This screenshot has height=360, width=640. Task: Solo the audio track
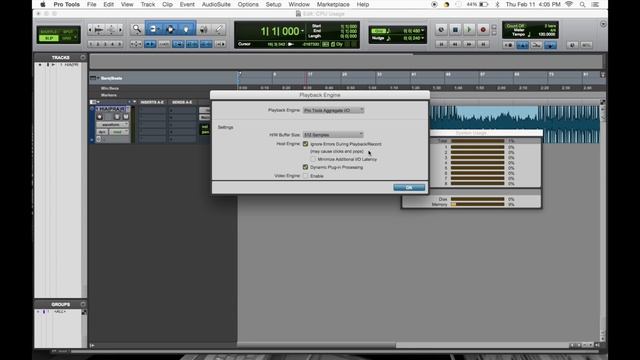pos(117,117)
